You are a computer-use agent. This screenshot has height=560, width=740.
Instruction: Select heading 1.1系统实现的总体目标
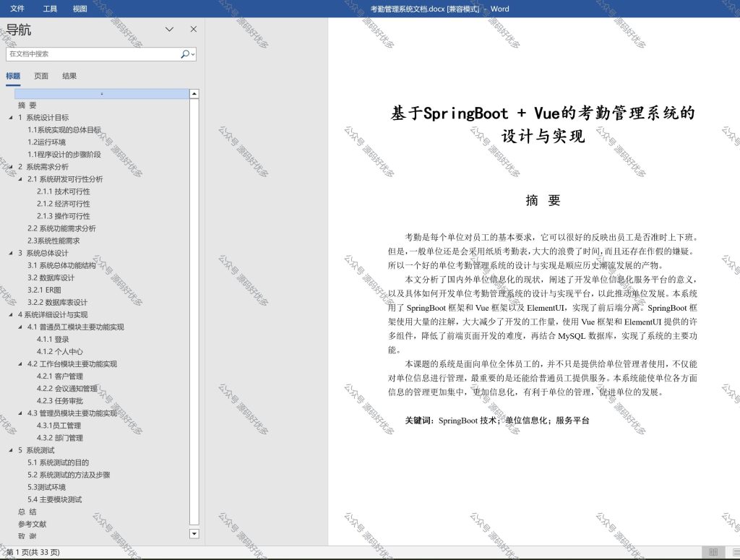click(x=64, y=130)
